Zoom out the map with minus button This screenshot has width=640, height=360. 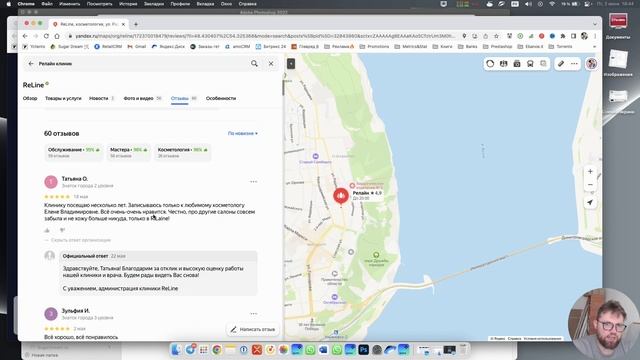point(590,185)
